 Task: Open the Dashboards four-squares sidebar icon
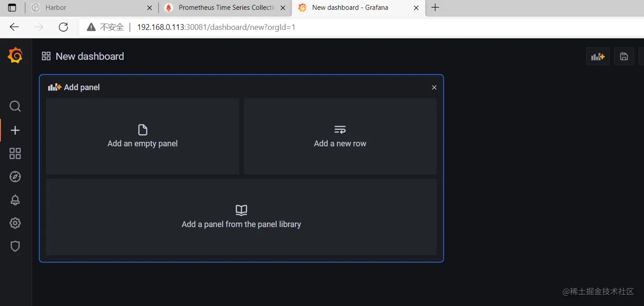tap(15, 154)
